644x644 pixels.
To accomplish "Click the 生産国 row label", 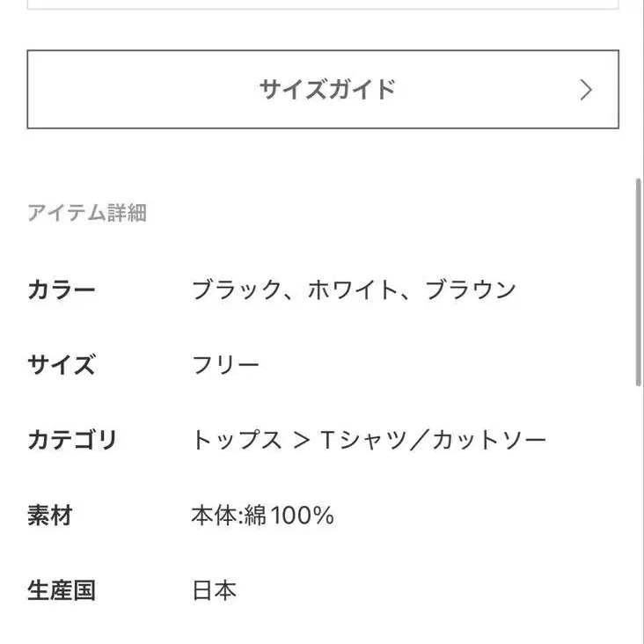I will (x=61, y=590).
